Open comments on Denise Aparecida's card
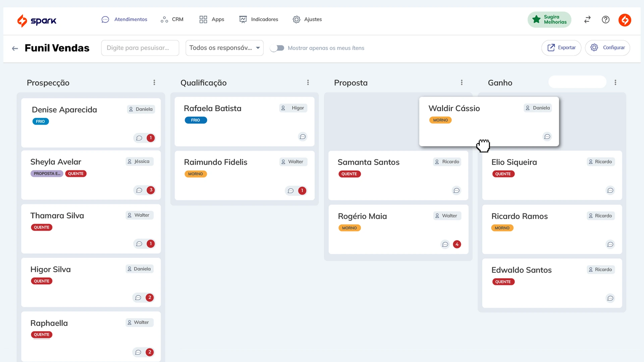 click(139, 138)
